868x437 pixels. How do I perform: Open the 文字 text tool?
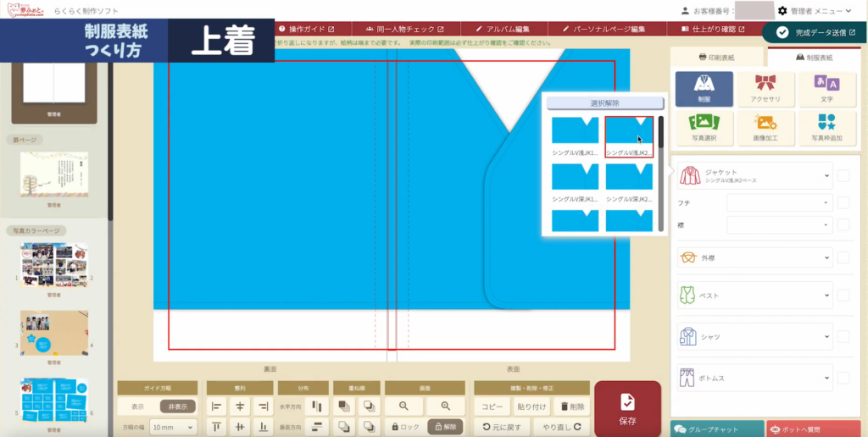click(826, 88)
